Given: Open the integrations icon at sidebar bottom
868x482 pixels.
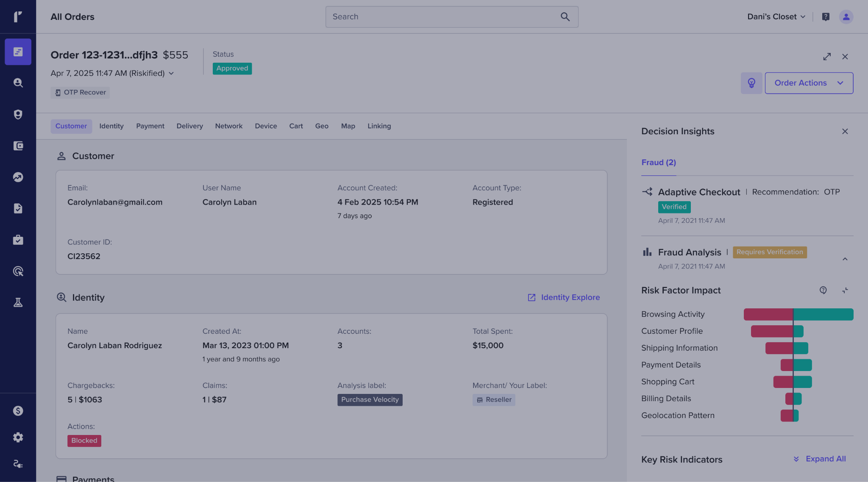Looking at the screenshot, I should 18,464.
